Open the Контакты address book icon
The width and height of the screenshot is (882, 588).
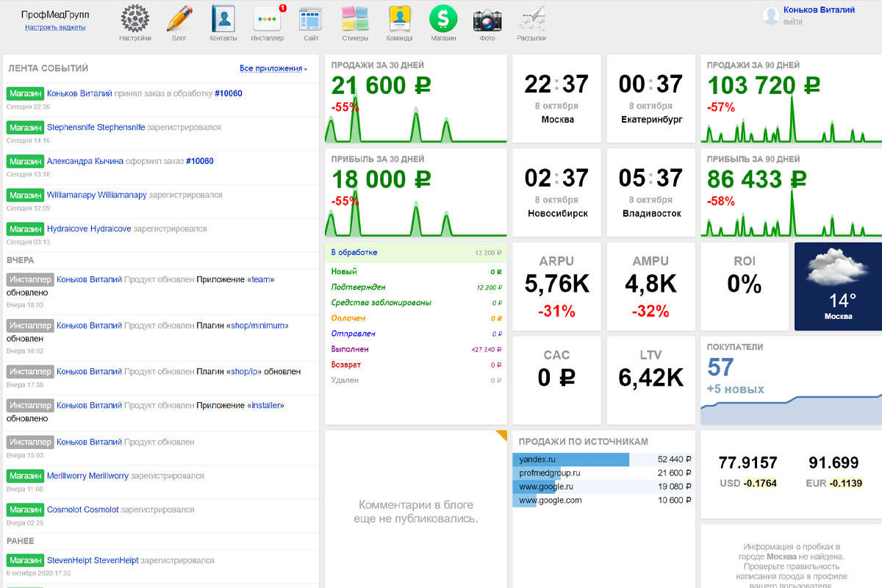click(223, 19)
